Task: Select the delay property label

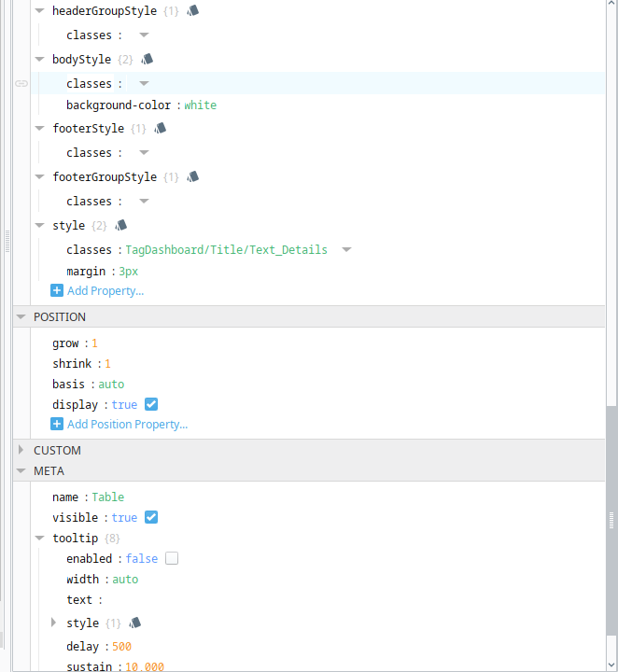Action: pos(83,647)
